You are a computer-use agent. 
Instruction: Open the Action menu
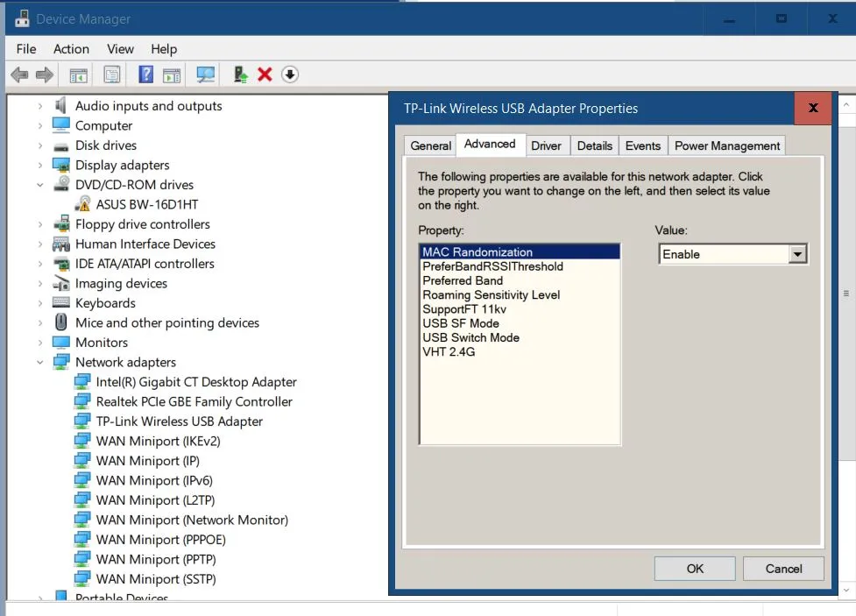(71, 49)
